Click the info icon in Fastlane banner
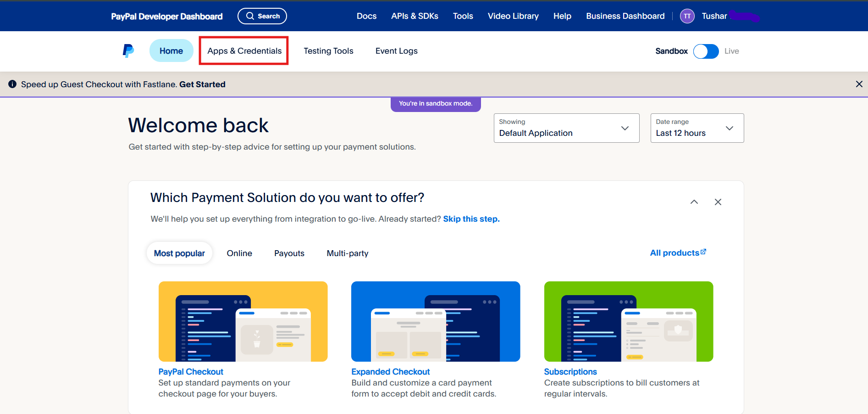868x414 pixels. tap(12, 84)
